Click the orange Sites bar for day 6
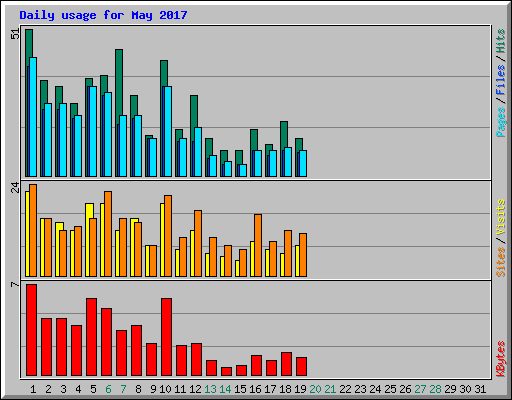 pyautogui.click(x=108, y=234)
